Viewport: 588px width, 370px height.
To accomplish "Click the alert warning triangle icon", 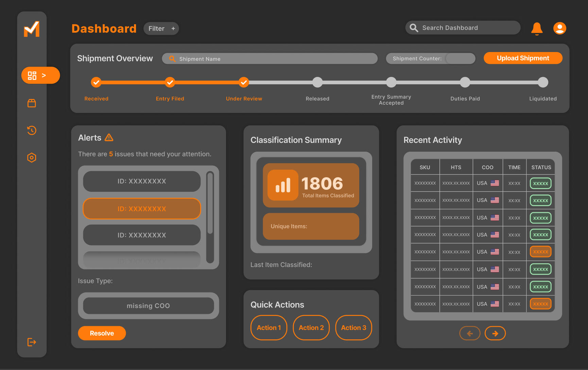I will pyautogui.click(x=109, y=137).
